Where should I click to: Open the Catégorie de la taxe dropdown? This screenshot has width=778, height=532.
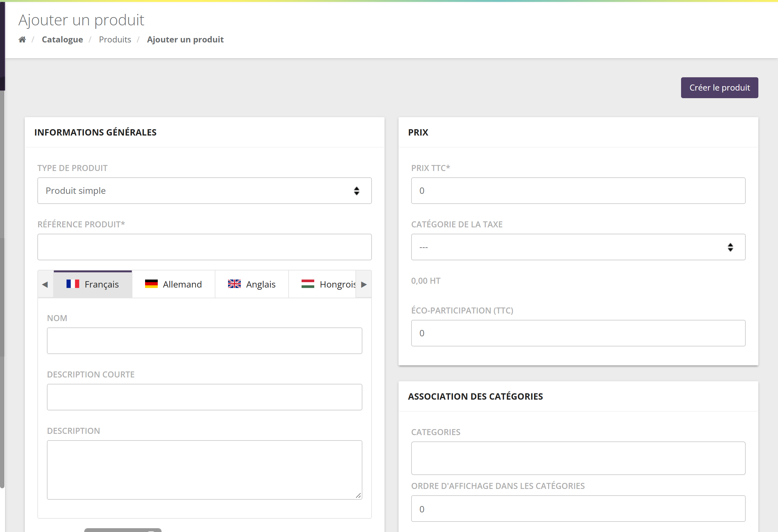point(578,247)
